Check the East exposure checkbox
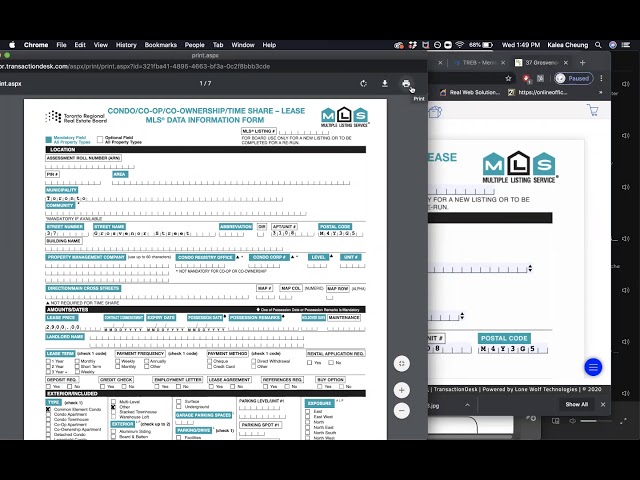This screenshot has height=480, width=640. point(308,412)
